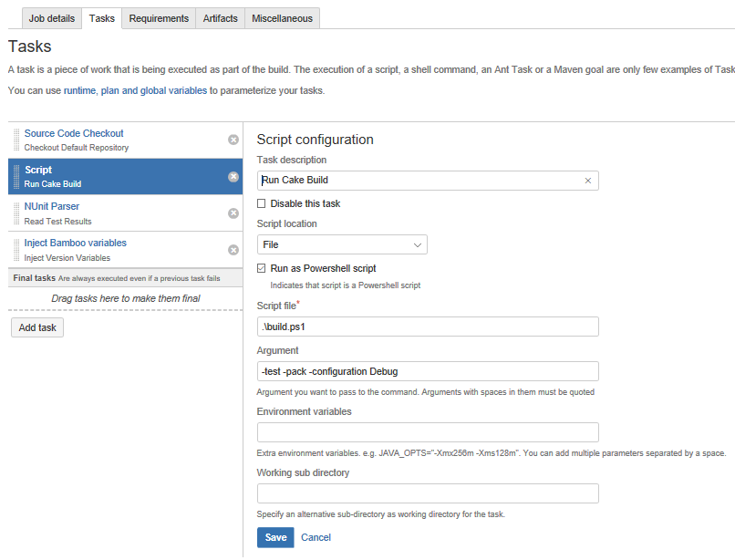Open the Script location dropdown
The image size is (735, 560).
[342, 244]
